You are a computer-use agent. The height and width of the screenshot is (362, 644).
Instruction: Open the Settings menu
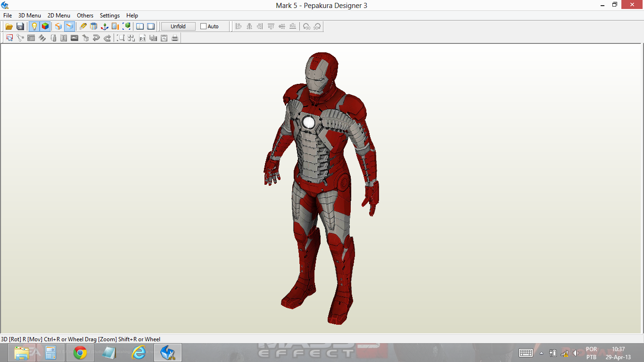click(110, 16)
